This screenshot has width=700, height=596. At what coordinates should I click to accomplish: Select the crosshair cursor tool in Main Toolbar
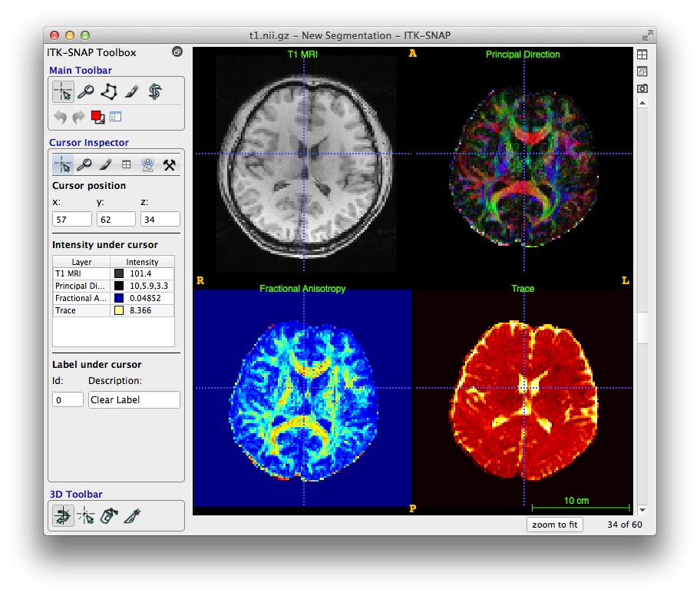(x=63, y=91)
